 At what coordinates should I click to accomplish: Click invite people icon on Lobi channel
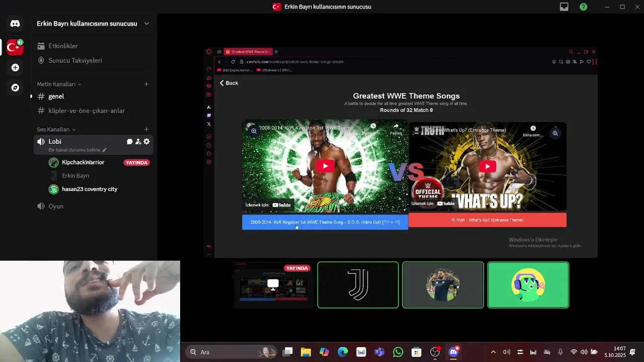(138, 142)
